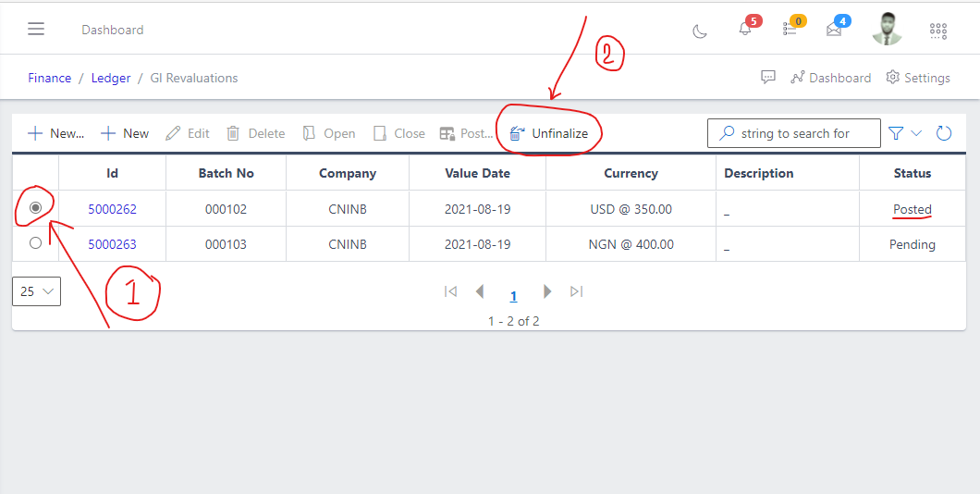Viewport: 980px width, 494px height.
Task: Sort by the Batch No column header
Action: (x=226, y=173)
